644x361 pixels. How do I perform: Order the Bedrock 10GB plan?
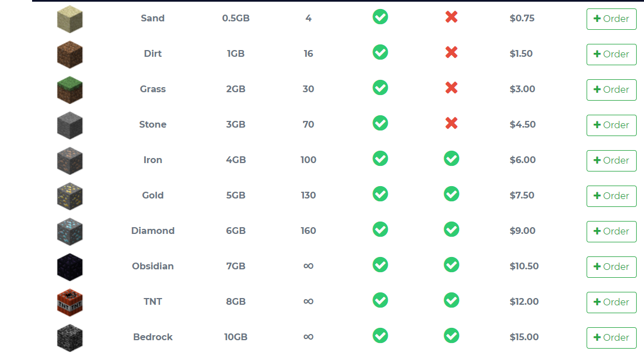611,337
